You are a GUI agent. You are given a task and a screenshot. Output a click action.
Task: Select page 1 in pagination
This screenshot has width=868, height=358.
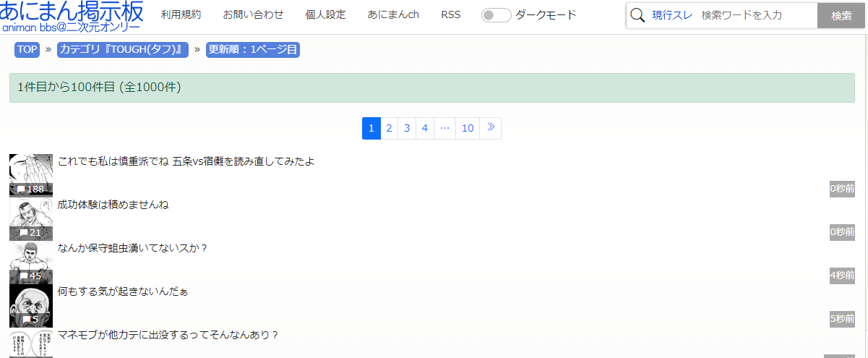(x=371, y=128)
